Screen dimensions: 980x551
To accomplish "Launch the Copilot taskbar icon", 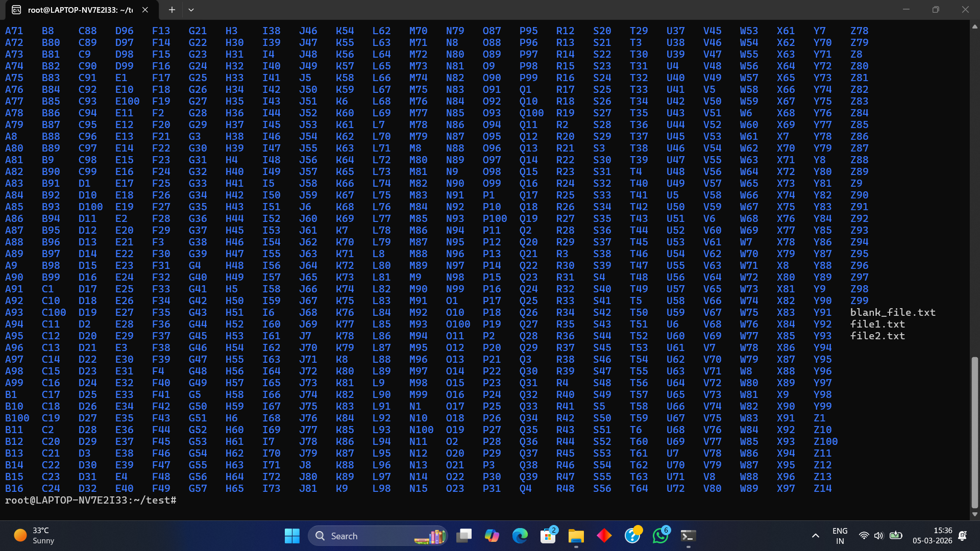I will click(x=492, y=536).
